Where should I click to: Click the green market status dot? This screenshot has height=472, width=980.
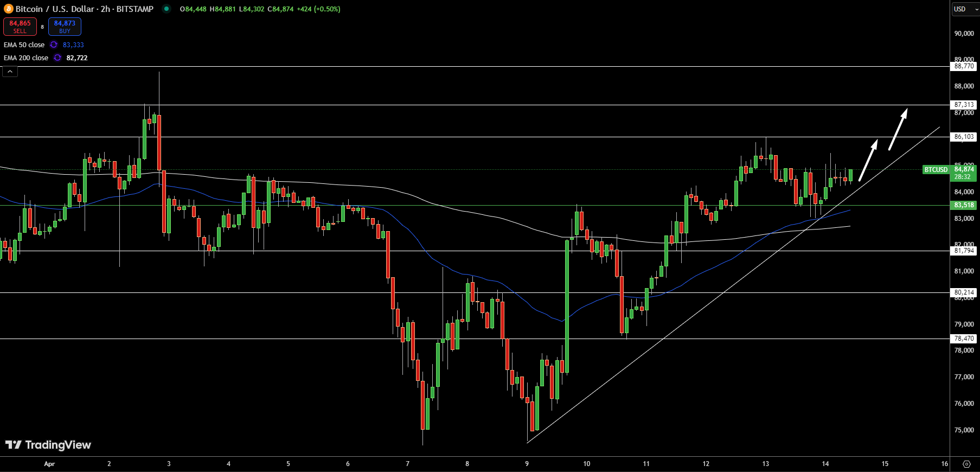pyautogui.click(x=166, y=9)
